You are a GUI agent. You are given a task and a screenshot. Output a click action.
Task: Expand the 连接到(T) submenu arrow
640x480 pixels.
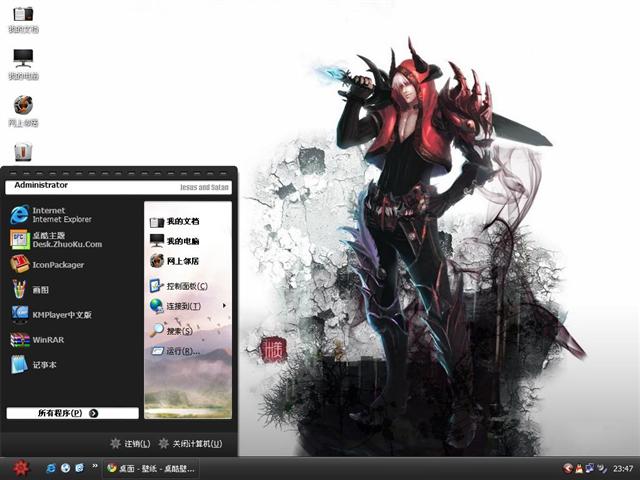point(224,305)
